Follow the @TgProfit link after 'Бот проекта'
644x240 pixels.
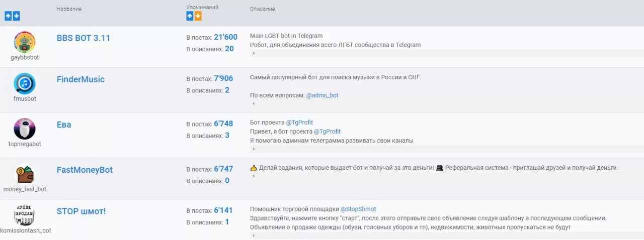pos(299,123)
